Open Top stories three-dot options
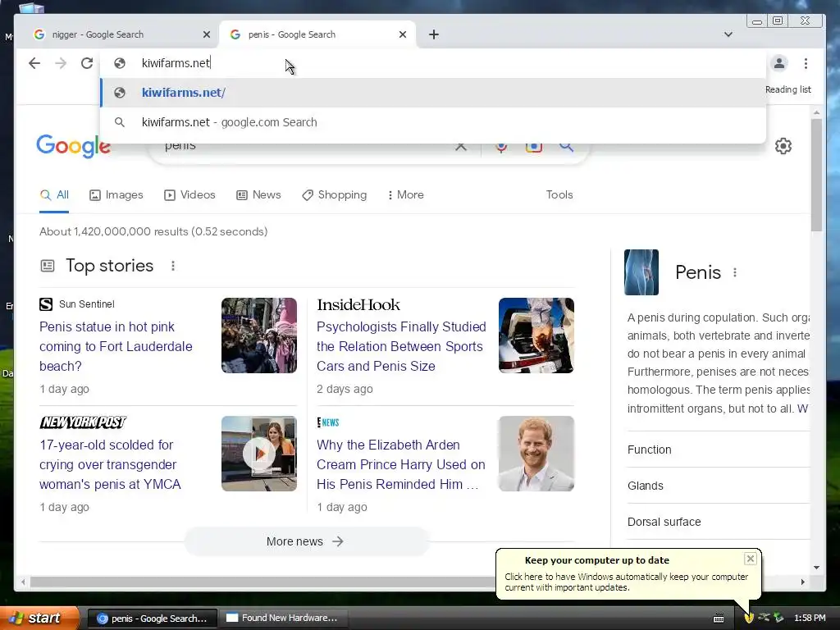Screen dimensions: 840x630 pos(173,266)
